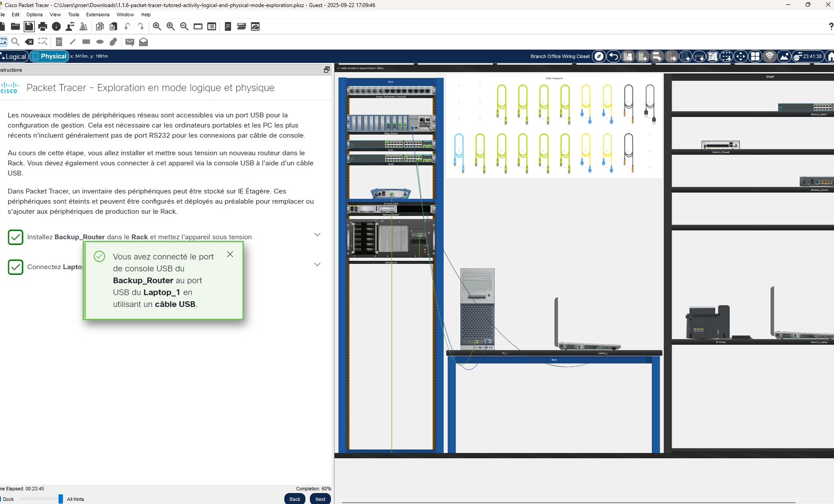834x504 pixels.
Task: Select the Inspect magnifier tool
Action: 15,42
